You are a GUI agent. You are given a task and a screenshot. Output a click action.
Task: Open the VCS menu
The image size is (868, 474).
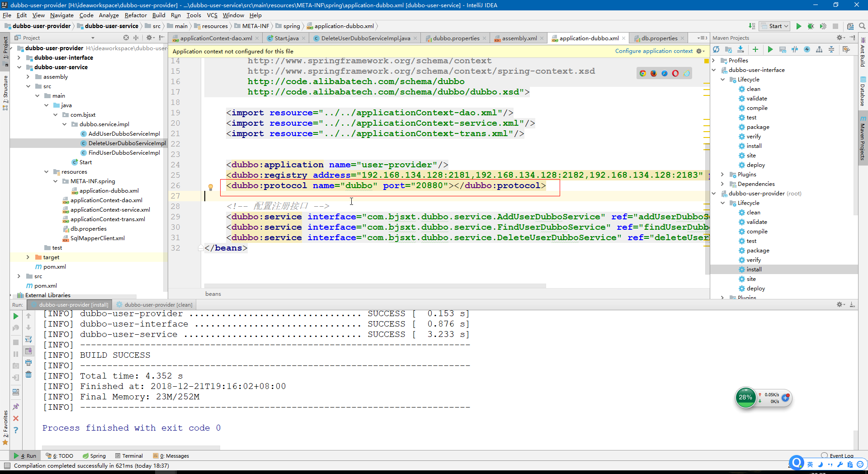click(212, 15)
